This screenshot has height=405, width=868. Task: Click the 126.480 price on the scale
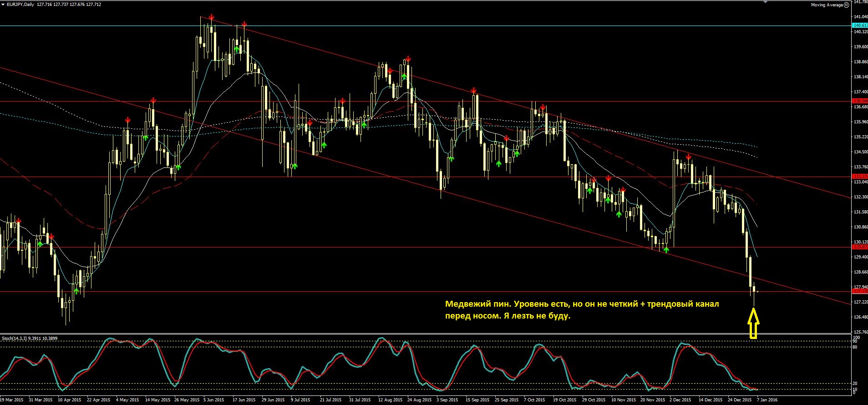click(860, 317)
